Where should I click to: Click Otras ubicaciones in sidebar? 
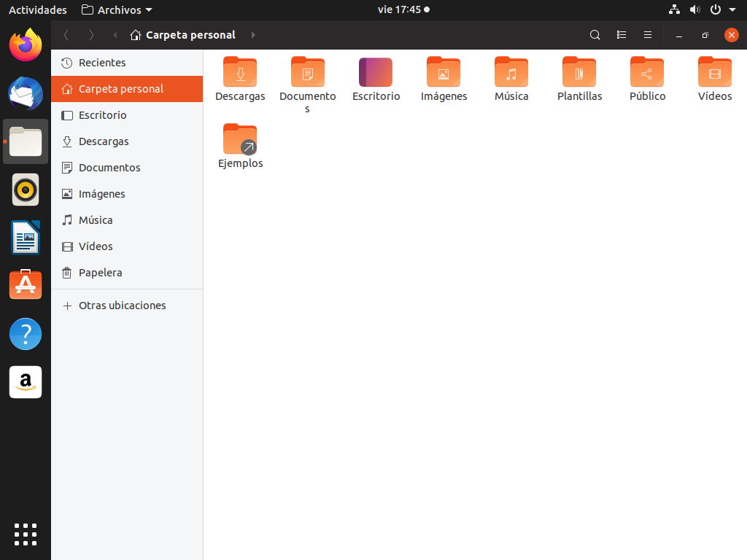pos(122,306)
